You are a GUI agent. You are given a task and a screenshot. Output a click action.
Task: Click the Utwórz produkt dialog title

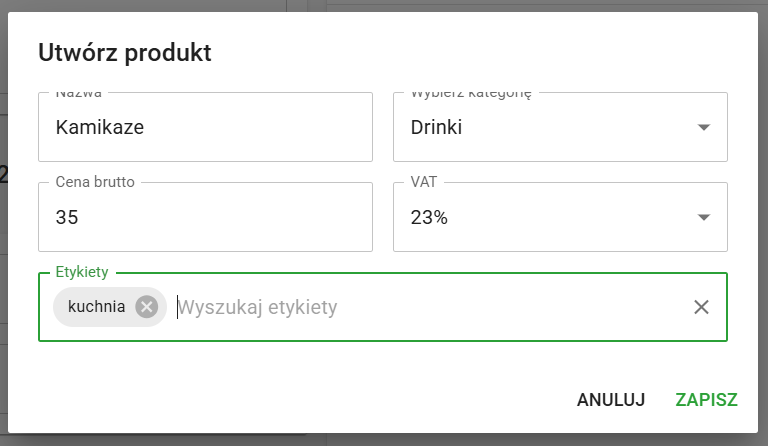[125, 51]
